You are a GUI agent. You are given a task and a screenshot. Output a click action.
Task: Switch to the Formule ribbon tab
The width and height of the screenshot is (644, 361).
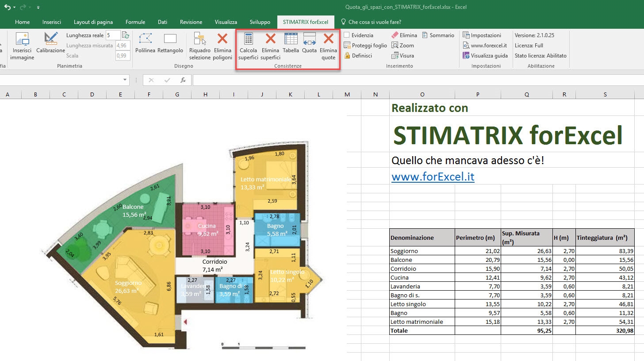click(135, 22)
